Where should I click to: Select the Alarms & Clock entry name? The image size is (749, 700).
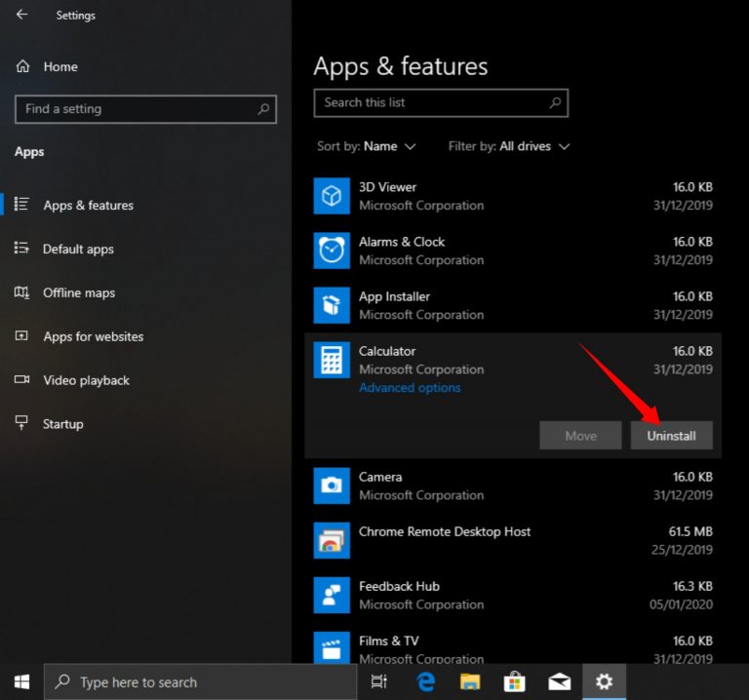click(x=402, y=242)
